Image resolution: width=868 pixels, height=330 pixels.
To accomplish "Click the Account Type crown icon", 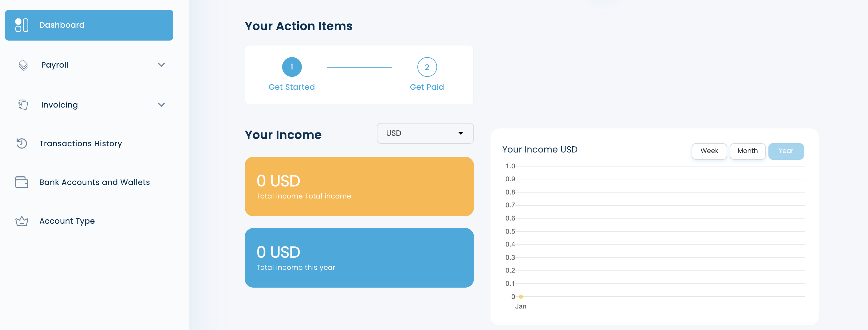I will (x=22, y=221).
